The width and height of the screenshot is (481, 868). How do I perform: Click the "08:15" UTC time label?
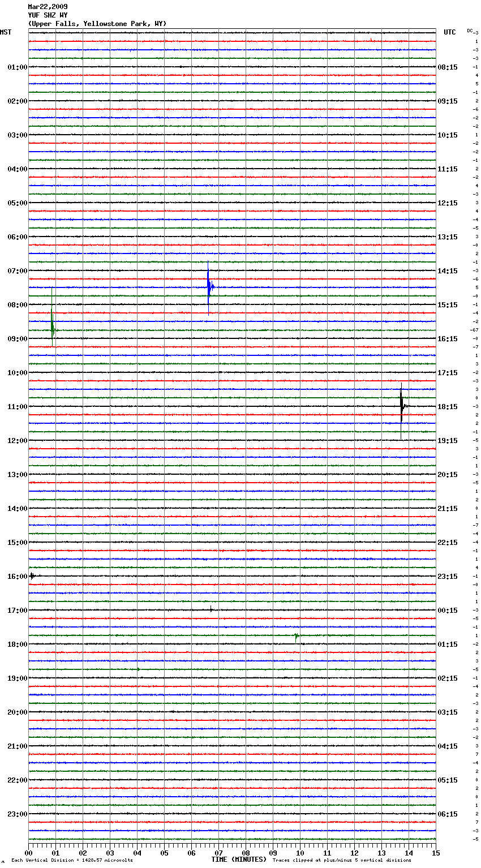click(x=448, y=67)
